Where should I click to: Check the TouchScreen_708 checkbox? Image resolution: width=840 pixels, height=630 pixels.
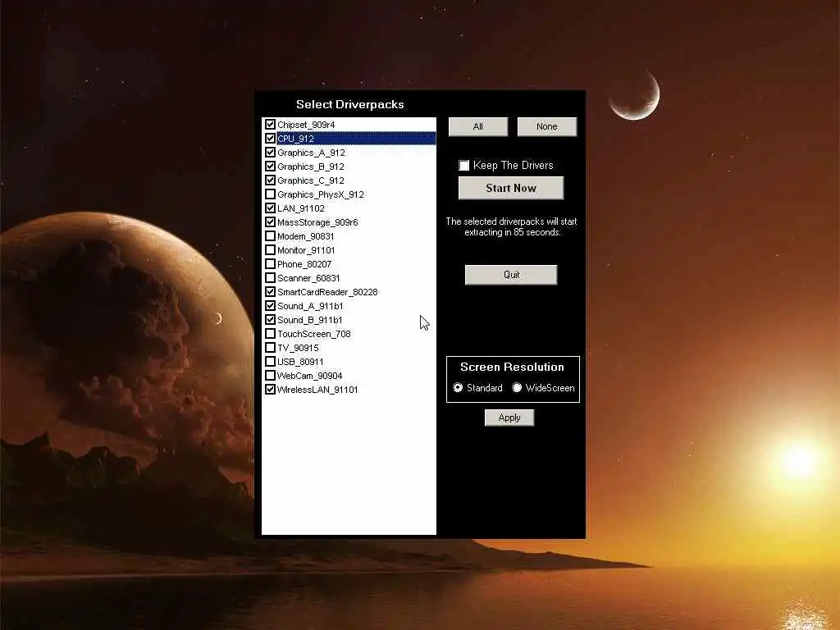270,333
